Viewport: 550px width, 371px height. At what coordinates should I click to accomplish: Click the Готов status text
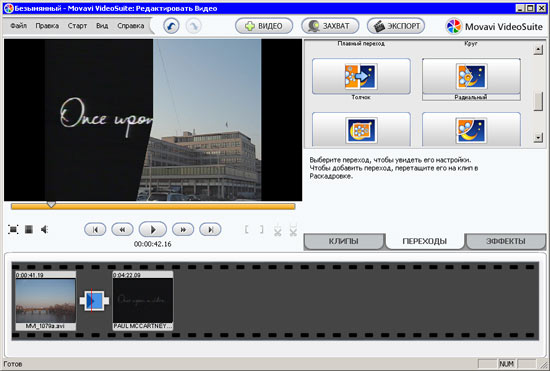(13, 364)
